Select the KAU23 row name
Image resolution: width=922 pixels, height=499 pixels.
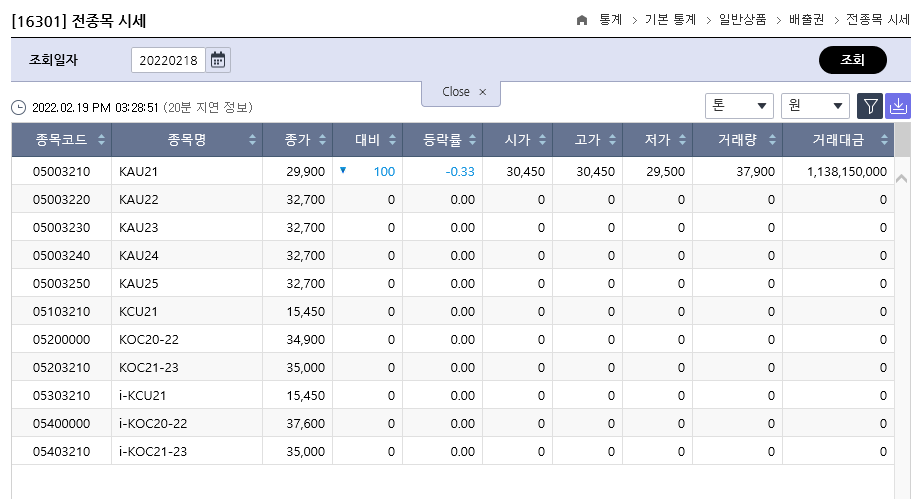coord(138,228)
